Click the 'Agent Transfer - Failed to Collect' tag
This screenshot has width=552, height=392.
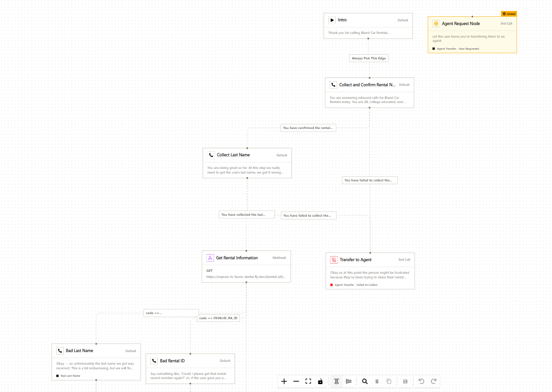point(356,285)
